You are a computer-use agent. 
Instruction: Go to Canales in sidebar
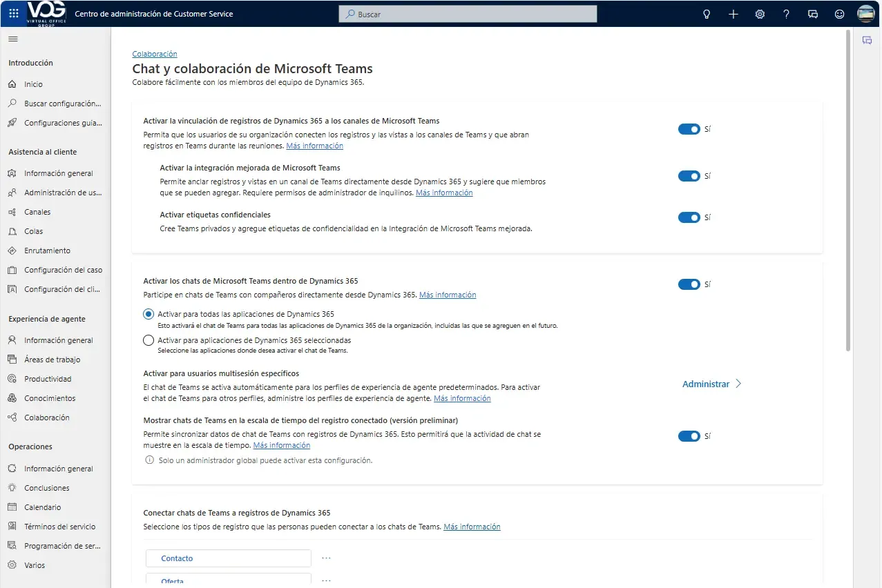(37, 212)
